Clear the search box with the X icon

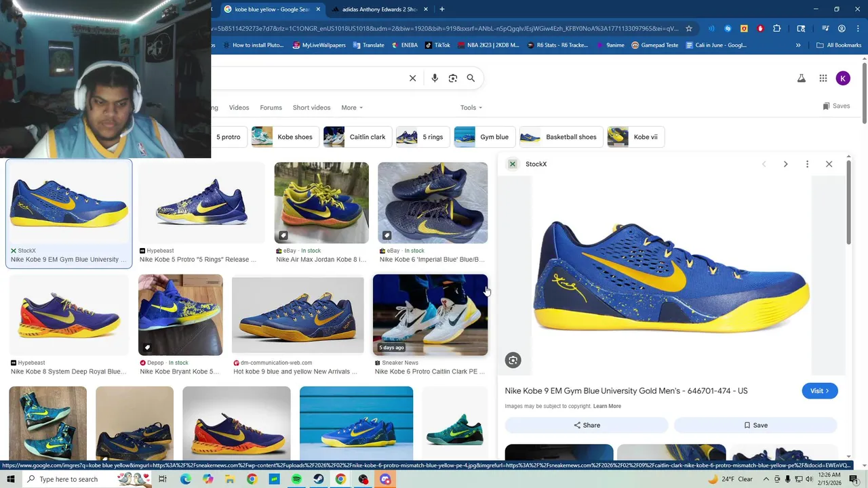click(x=412, y=78)
